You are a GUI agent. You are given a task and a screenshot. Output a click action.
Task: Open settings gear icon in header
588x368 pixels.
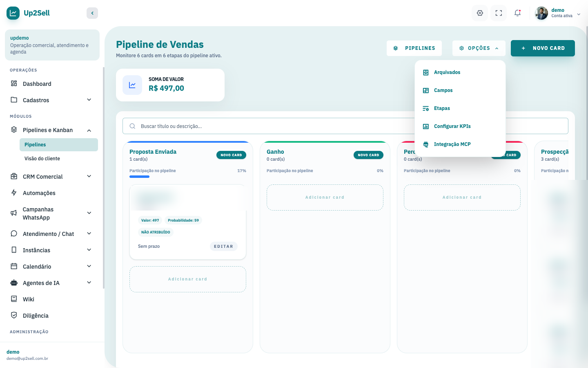tap(480, 13)
